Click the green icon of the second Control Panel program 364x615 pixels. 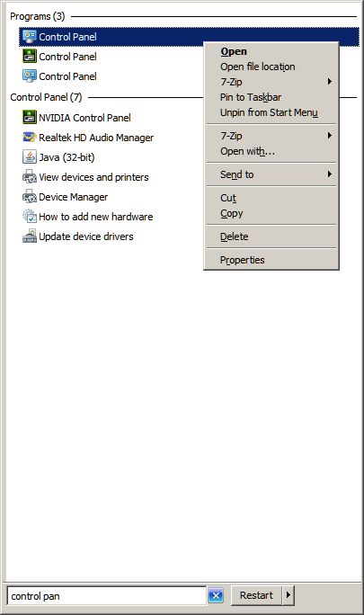pyautogui.click(x=30, y=56)
